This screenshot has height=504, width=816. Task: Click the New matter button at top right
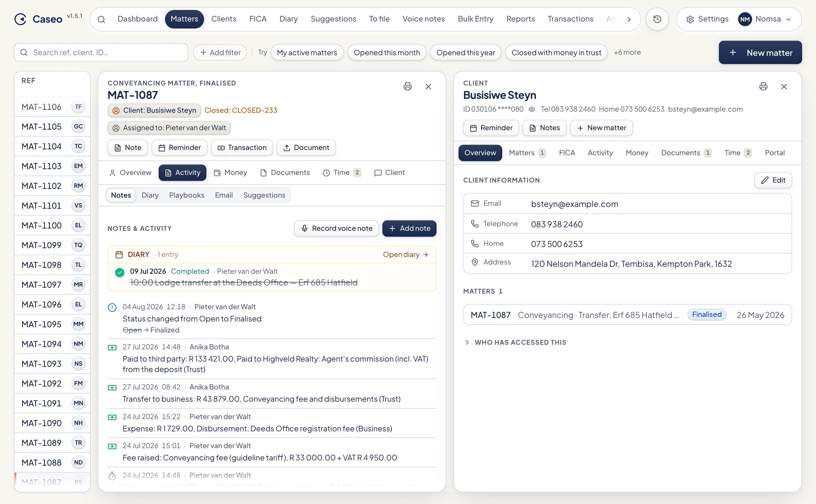point(760,52)
